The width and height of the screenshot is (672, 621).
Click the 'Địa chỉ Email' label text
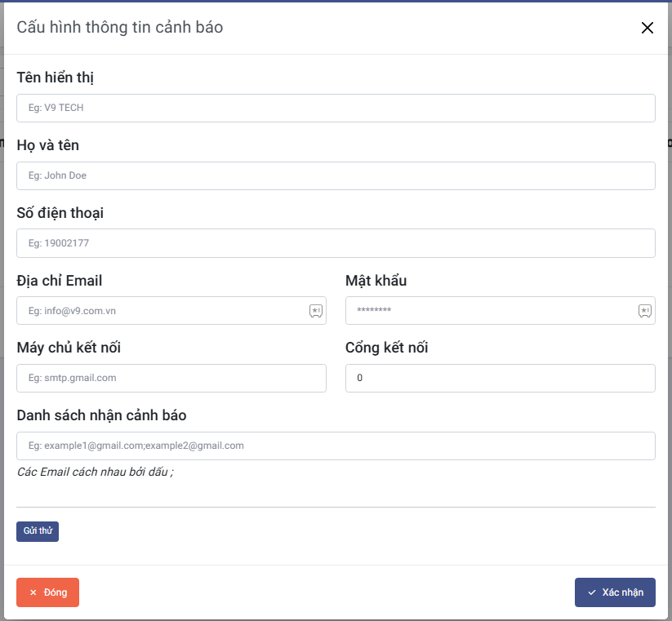[x=60, y=281]
